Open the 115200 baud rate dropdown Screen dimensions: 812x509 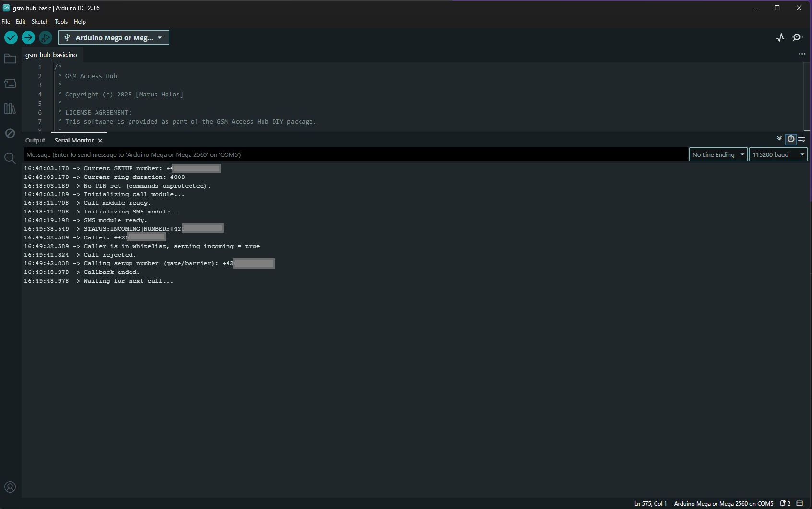tap(778, 154)
